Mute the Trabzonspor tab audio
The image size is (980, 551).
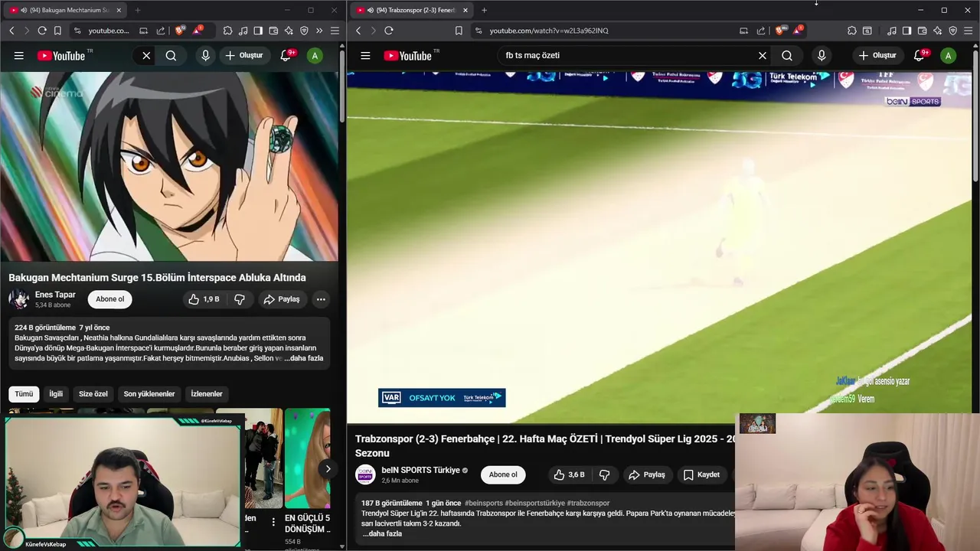[x=371, y=10]
